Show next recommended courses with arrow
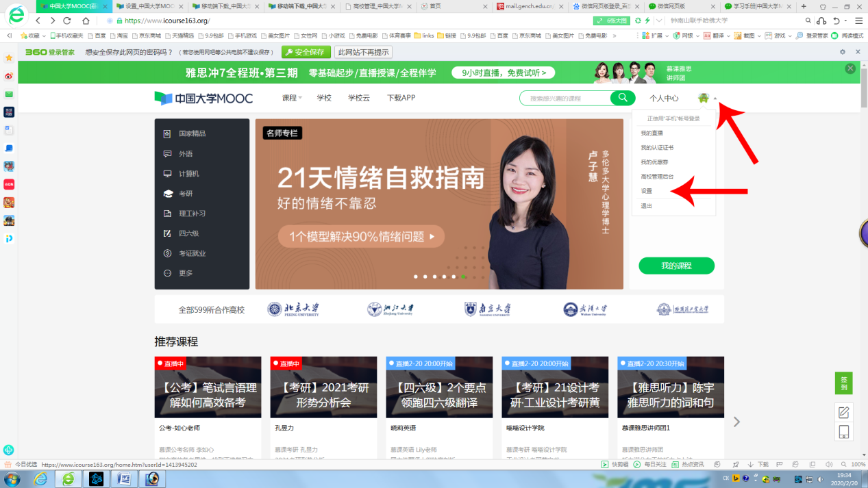Screen dimensions: 868x488 click(x=736, y=422)
